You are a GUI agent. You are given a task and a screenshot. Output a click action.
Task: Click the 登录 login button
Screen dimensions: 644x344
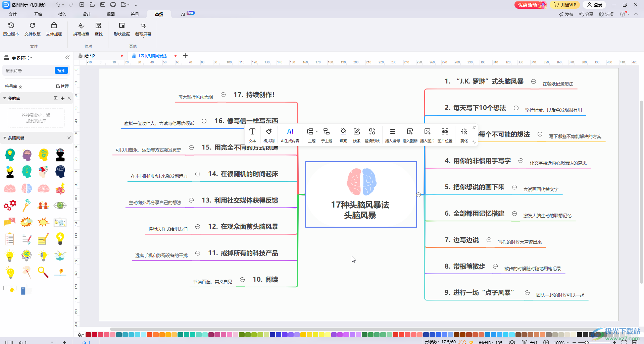point(594,5)
